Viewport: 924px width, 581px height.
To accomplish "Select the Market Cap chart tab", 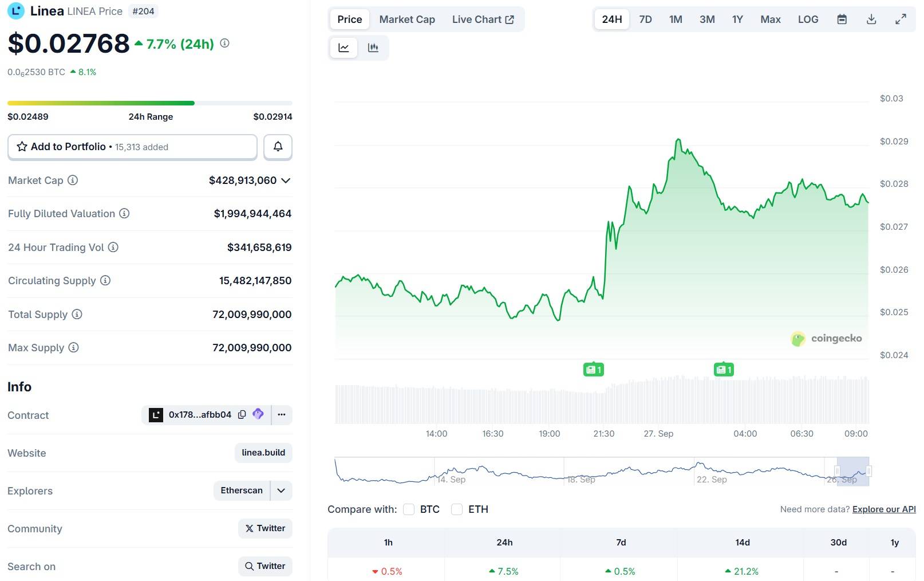I will (407, 19).
